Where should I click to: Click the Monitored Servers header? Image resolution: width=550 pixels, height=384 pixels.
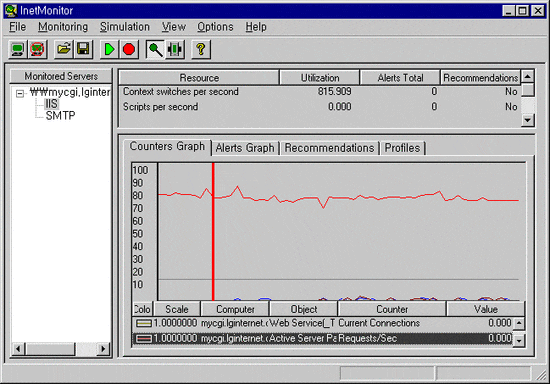(x=61, y=76)
